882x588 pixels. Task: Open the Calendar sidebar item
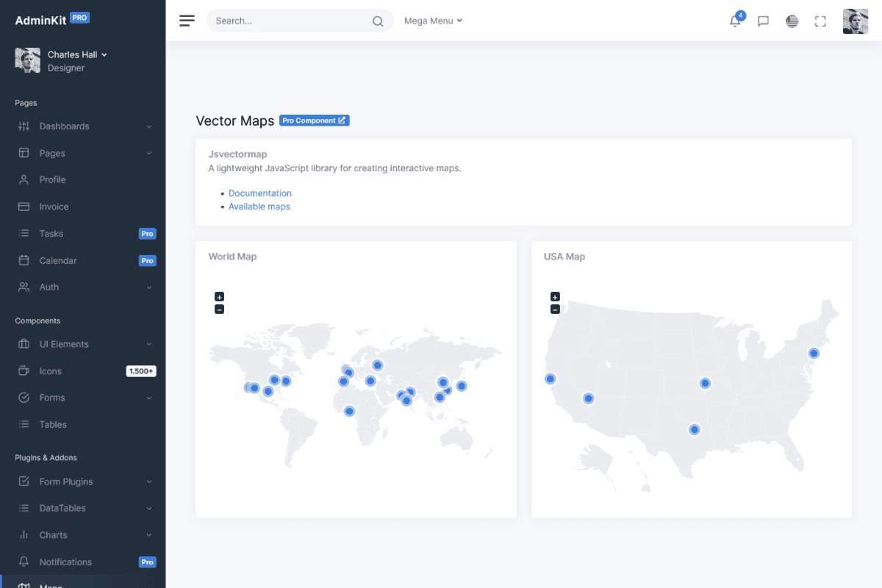82,260
